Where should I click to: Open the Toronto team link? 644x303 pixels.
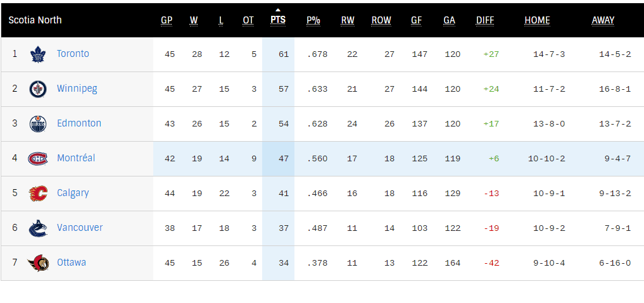point(73,54)
